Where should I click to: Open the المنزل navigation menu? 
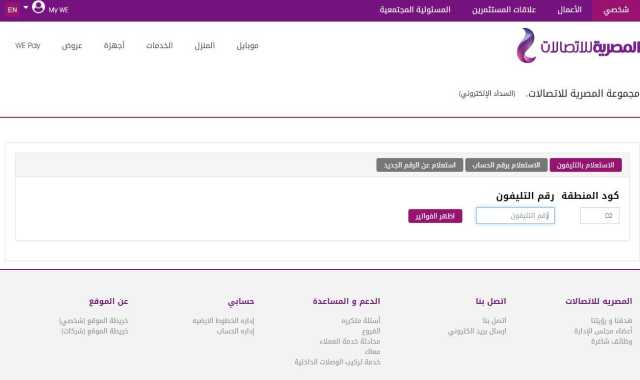coord(204,46)
